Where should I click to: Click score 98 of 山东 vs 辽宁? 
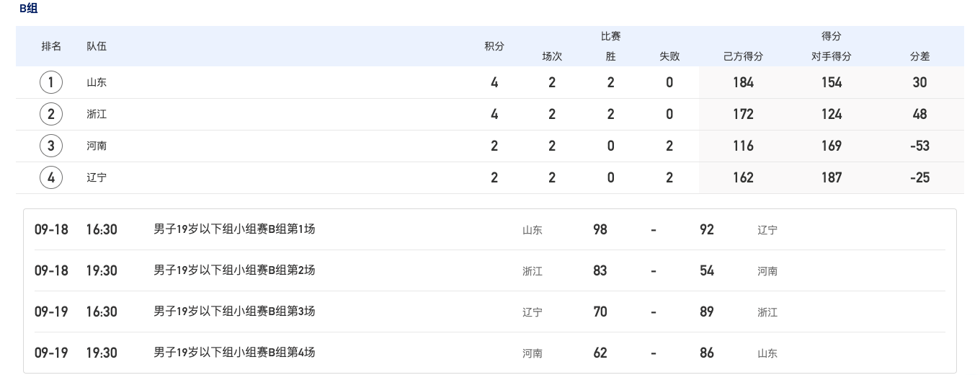click(x=600, y=229)
